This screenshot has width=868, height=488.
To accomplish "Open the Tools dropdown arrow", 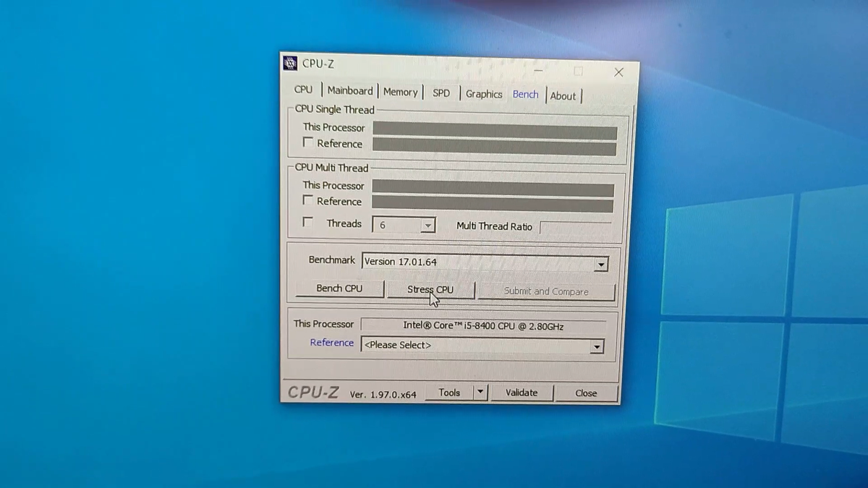I will (480, 393).
